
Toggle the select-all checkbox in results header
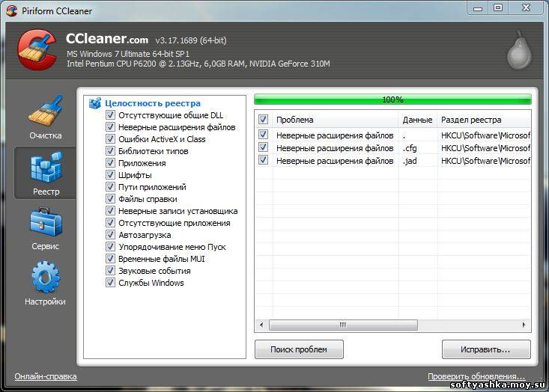[264, 120]
